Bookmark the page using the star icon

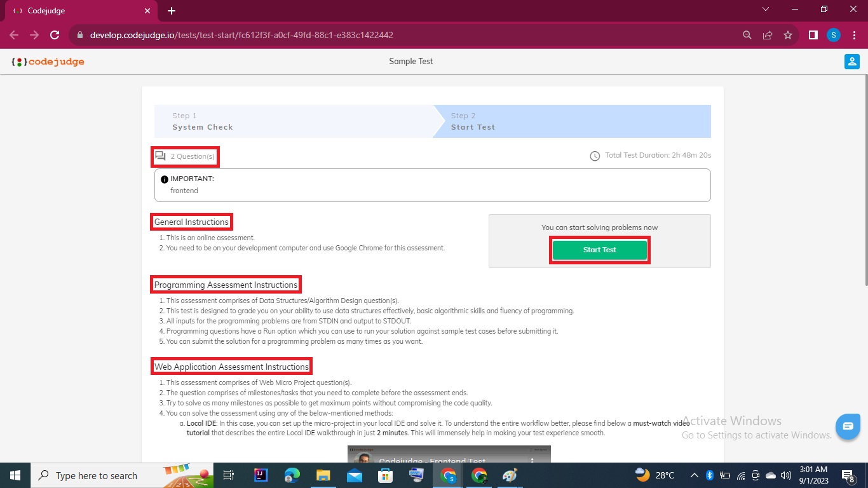(x=788, y=35)
